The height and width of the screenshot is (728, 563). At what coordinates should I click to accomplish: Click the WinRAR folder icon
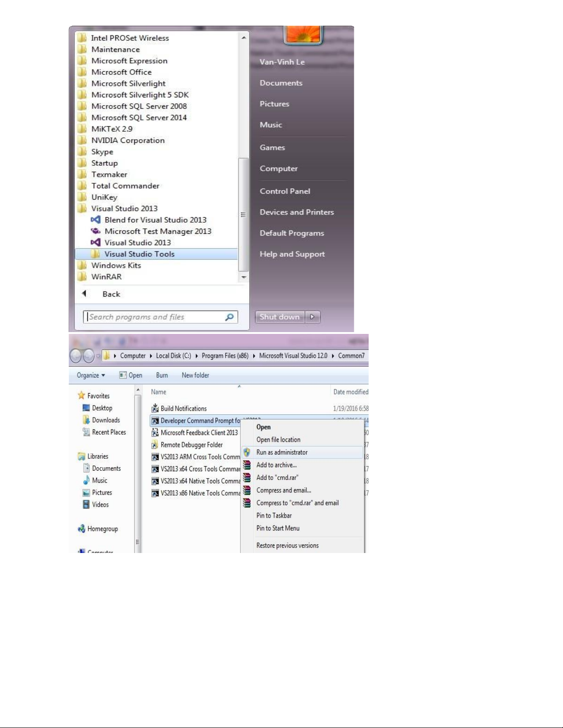coord(82,277)
